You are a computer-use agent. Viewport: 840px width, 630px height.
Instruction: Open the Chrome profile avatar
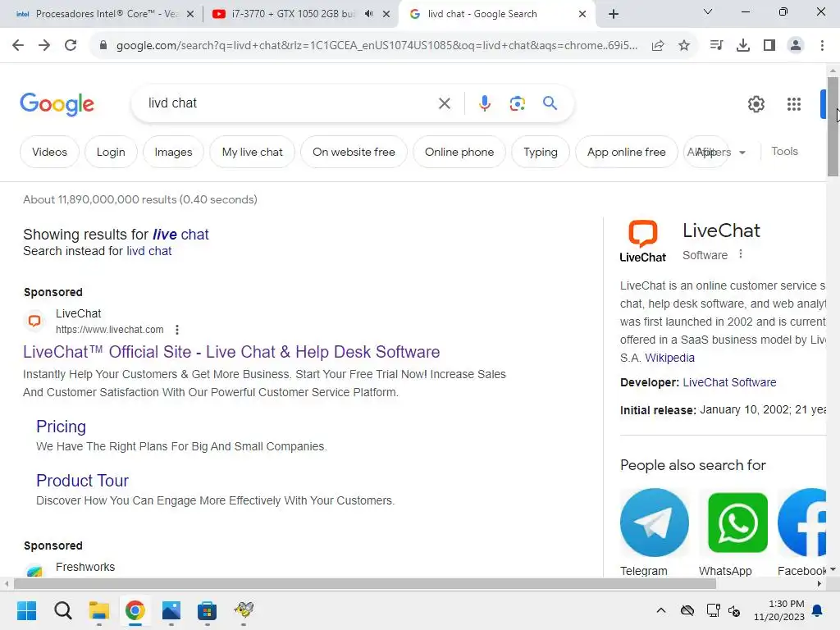click(796, 46)
